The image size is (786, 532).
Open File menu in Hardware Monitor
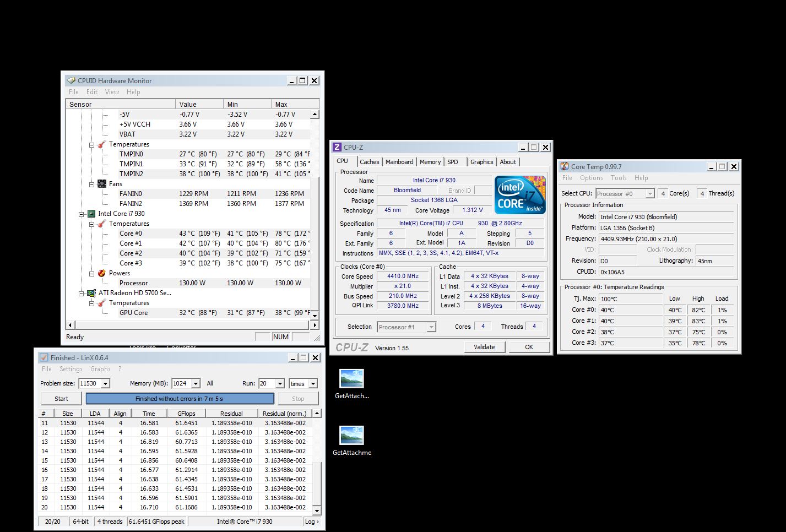[74, 92]
